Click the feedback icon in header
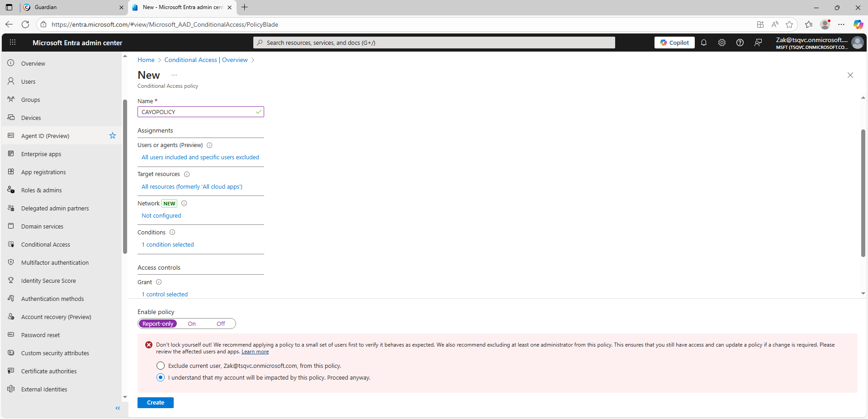868x419 pixels. pyautogui.click(x=758, y=43)
